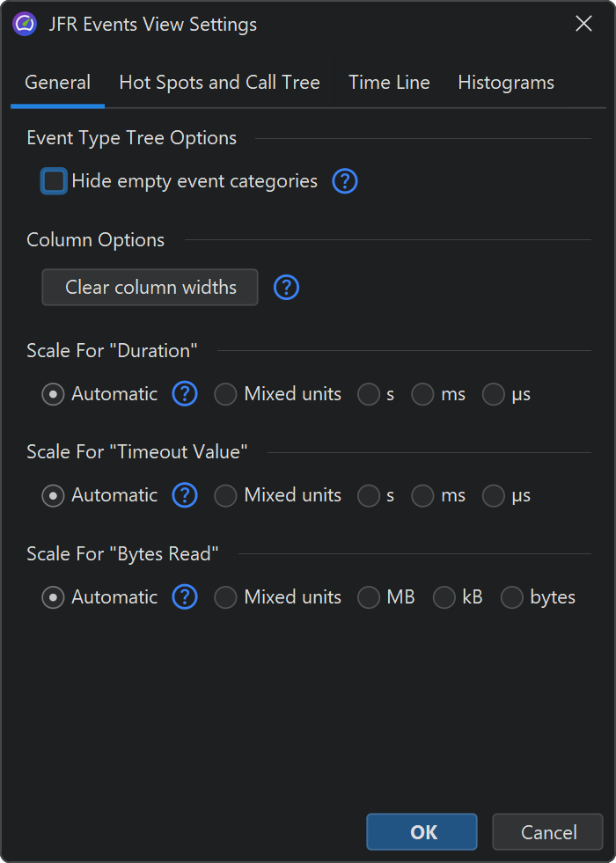This screenshot has height=863, width=616.
Task: Open help icon in Bytes Read scale row
Action: tap(185, 597)
